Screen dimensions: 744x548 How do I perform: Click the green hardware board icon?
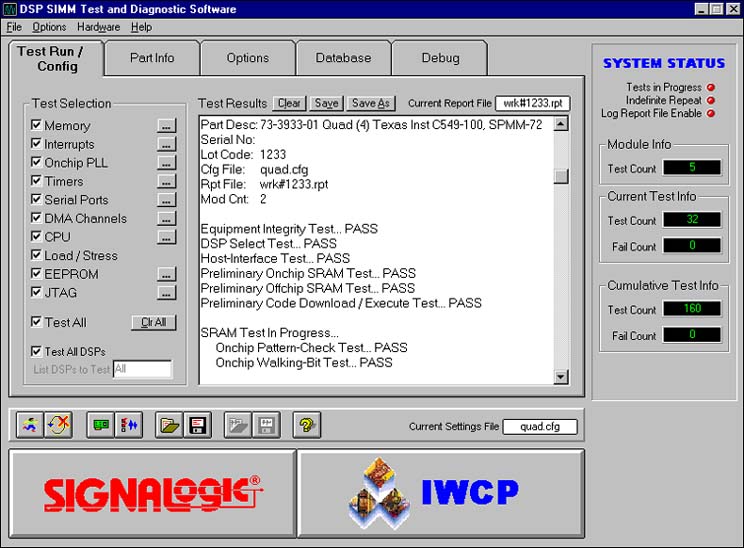(x=101, y=425)
